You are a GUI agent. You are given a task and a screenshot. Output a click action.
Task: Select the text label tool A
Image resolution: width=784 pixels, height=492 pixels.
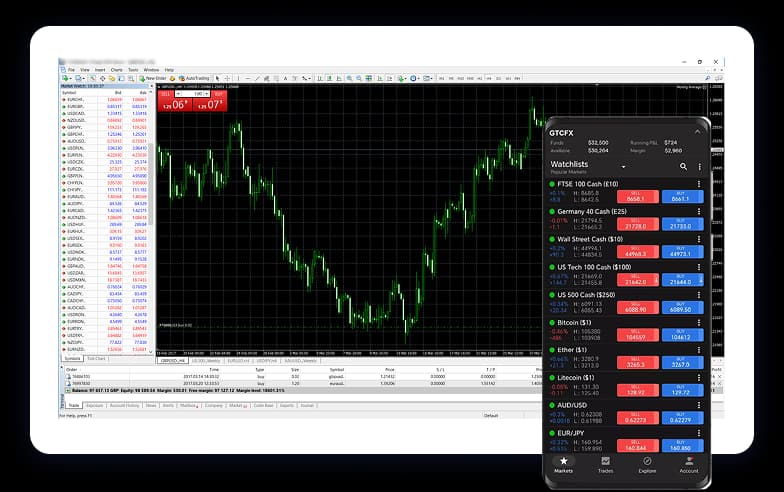286,78
